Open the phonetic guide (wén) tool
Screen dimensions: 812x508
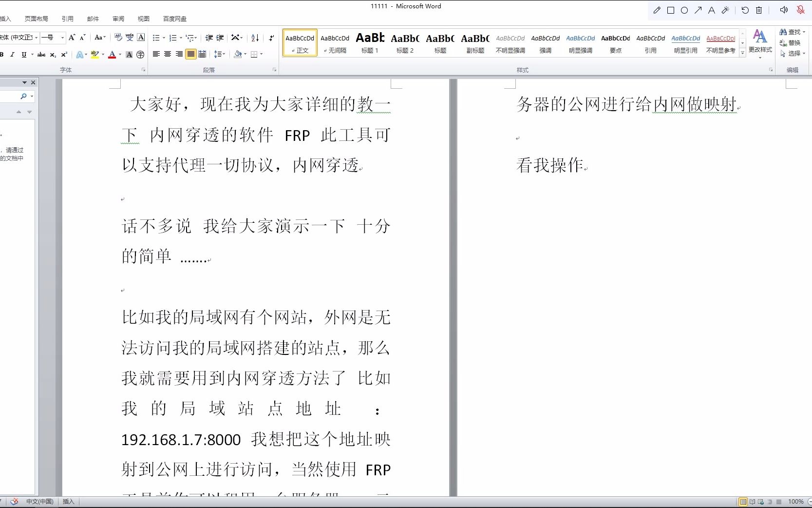130,38
